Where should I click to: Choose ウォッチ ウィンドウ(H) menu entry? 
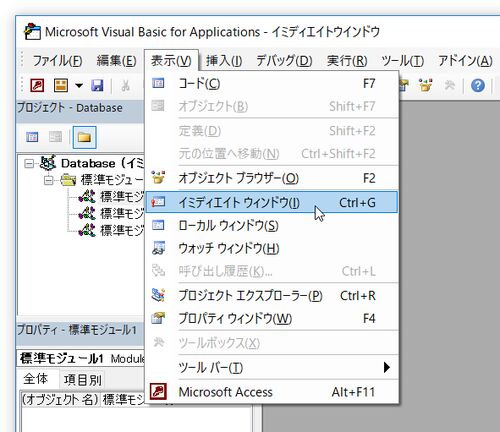272,248
